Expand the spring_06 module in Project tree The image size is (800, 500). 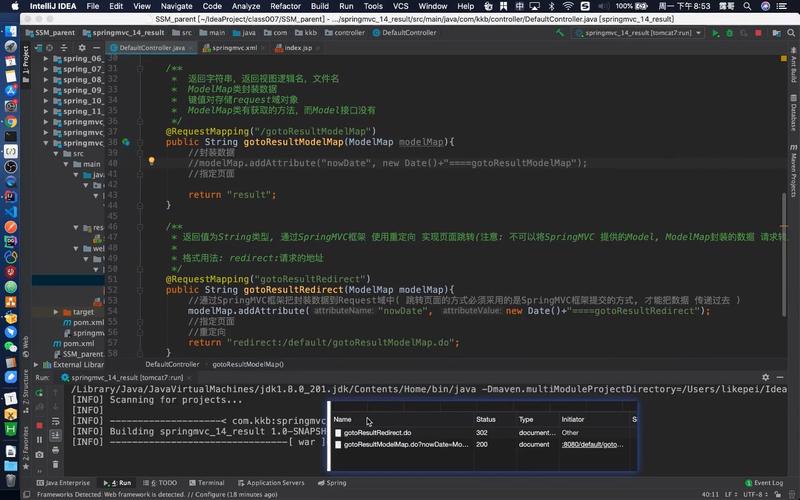(x=46, y=59)
